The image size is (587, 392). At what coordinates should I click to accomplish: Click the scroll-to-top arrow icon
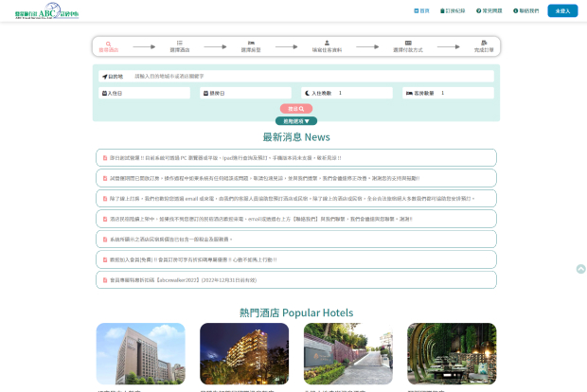[x=580, y=269]
